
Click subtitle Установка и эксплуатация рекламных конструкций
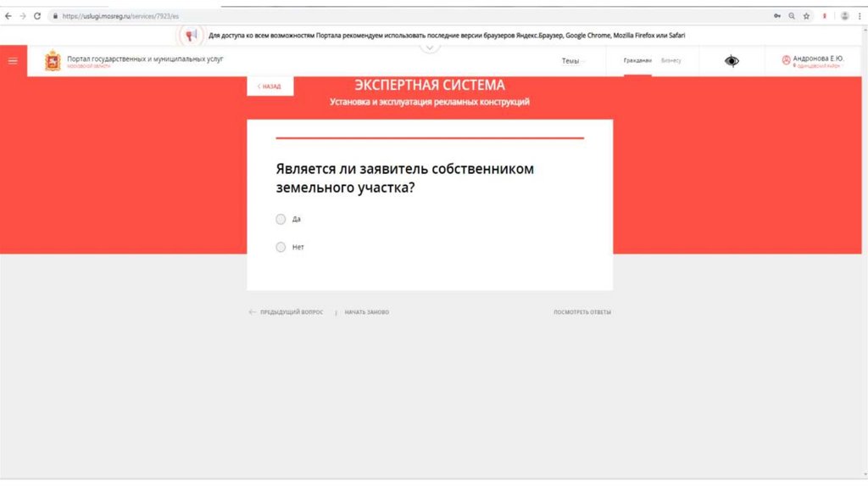click(x=430, y=102)
